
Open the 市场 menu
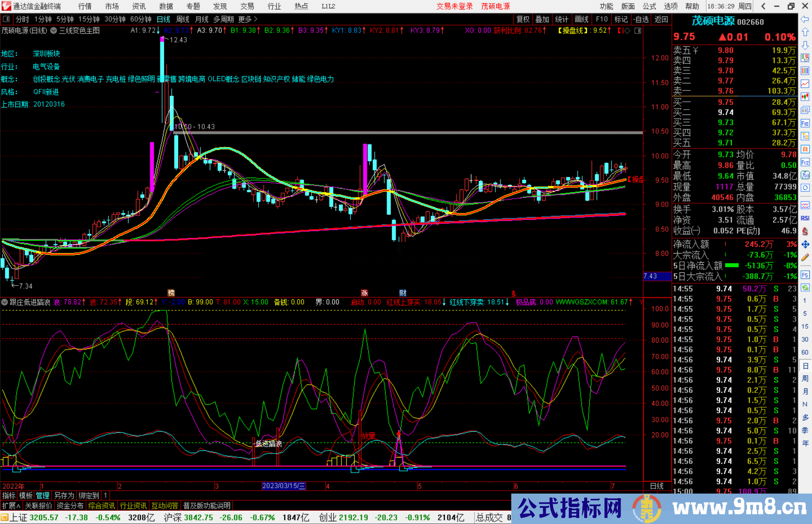[x=112, y=6]
